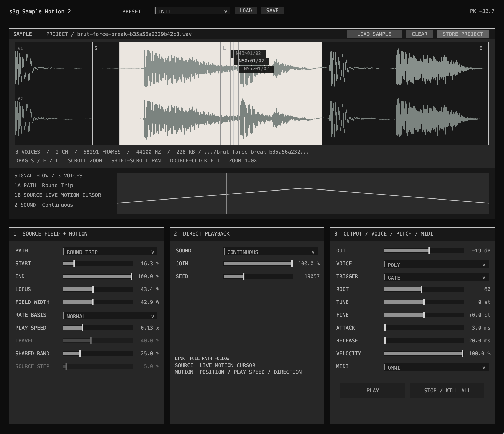Click the PK -32.7 peak readout

pyautogui.click(x=482, y=11)
